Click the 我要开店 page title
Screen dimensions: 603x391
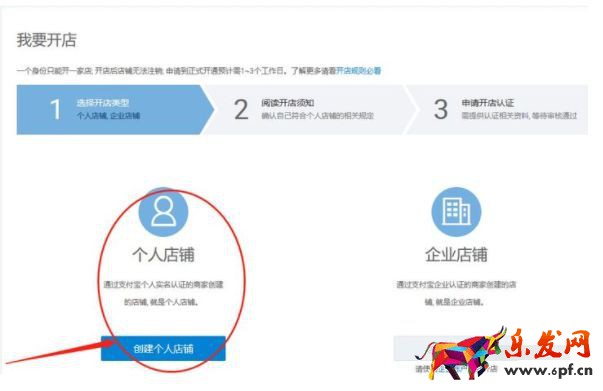click(47, 40)
